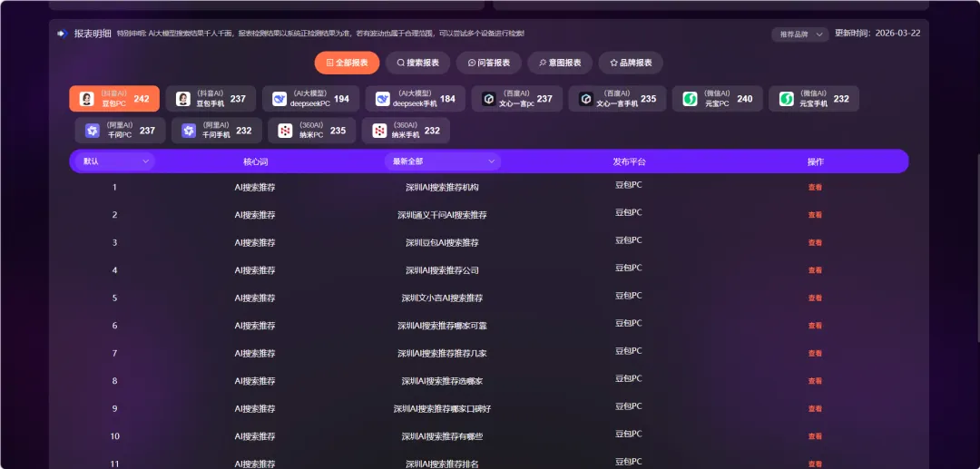Click 查看 for 深圳AI搜索推荐哪家口碑好
This screenshot has width=980, height=469.
point(815,408)
